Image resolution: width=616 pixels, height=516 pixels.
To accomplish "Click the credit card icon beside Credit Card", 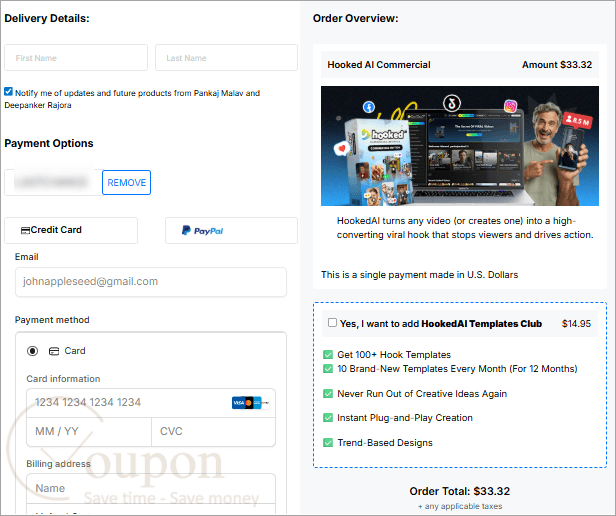I will tap(25, 230).
